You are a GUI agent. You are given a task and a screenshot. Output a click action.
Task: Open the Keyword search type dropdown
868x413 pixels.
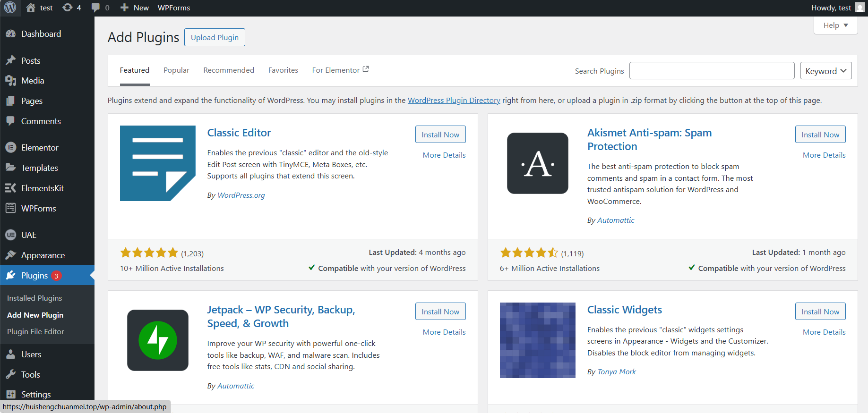click(825, 71)
